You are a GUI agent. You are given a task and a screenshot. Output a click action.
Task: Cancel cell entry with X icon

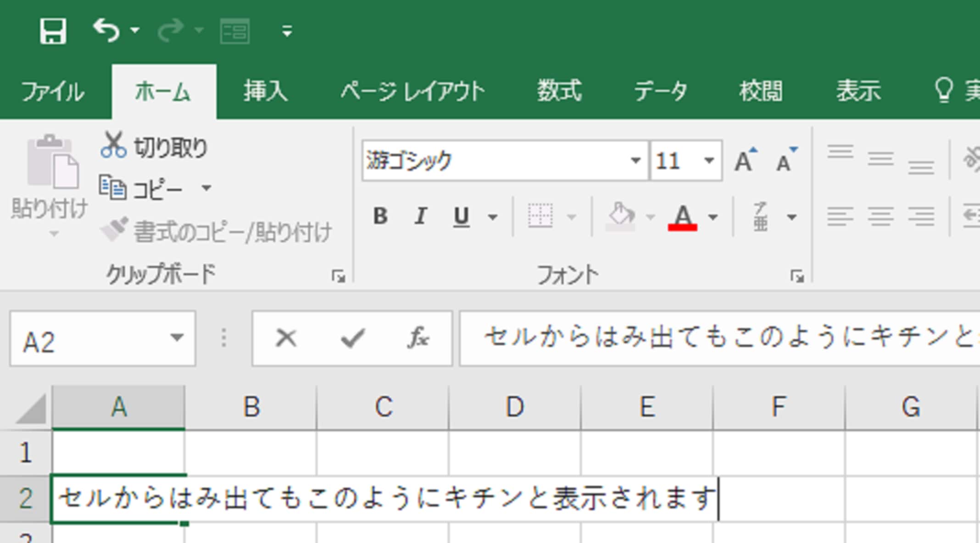click(x=286, y=338)
